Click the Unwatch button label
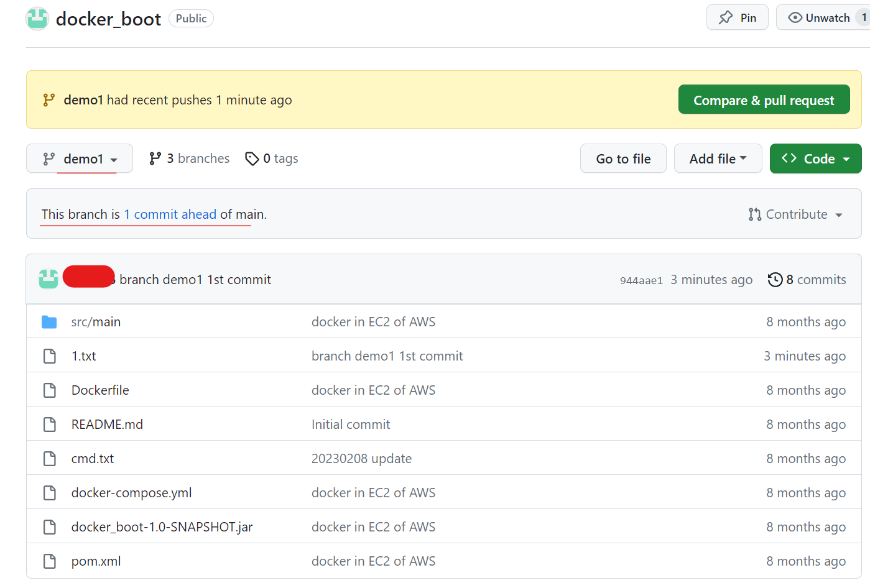The image size is (870, 588). pyautogui.click(x=828, y=18)
